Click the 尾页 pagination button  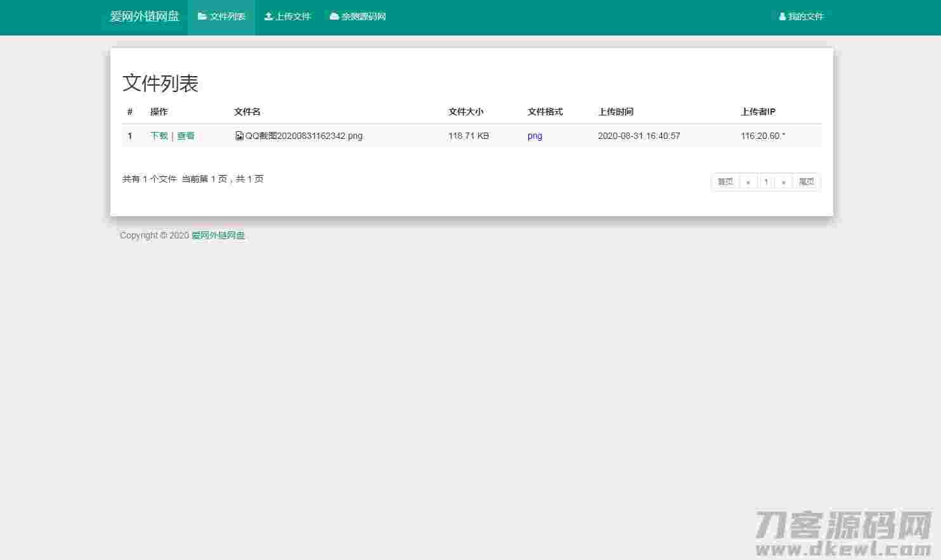point(806,181)
